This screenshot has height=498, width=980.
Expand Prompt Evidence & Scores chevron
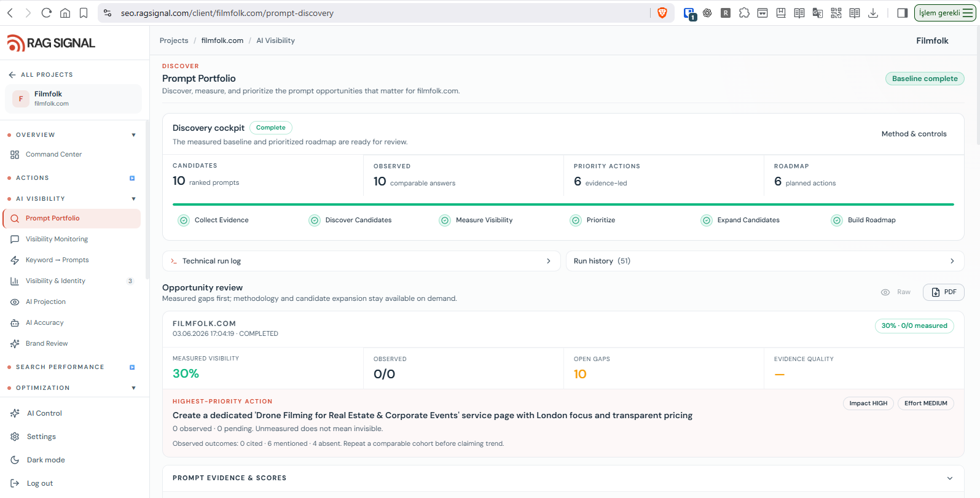coord(950,478)
